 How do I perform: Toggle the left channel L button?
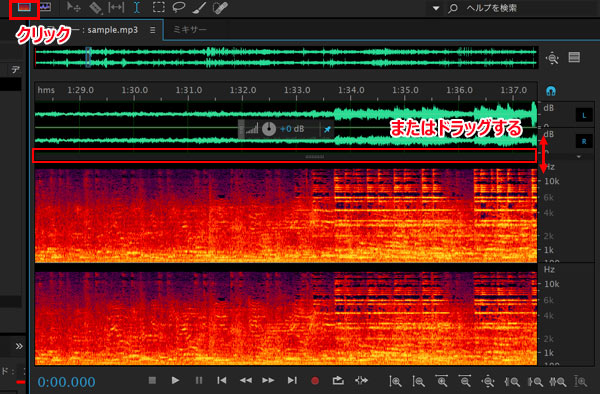click(x=584, y=115)
